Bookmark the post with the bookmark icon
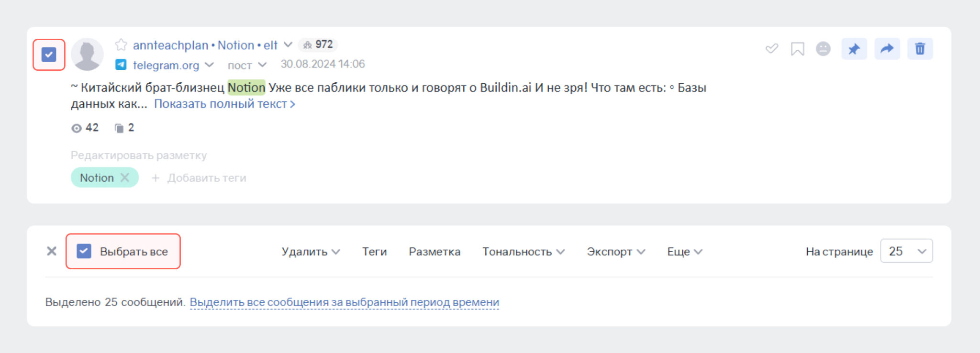 [798, 49]
